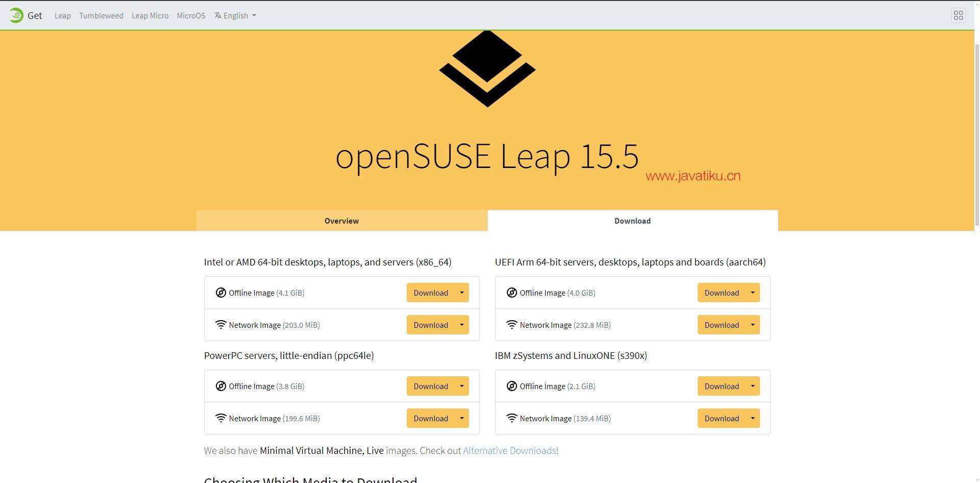Screen dimensions: 980x483
Task: Click the s390x Network Image wifi icon
Action: pyautogui.click(x=511, y=418)
